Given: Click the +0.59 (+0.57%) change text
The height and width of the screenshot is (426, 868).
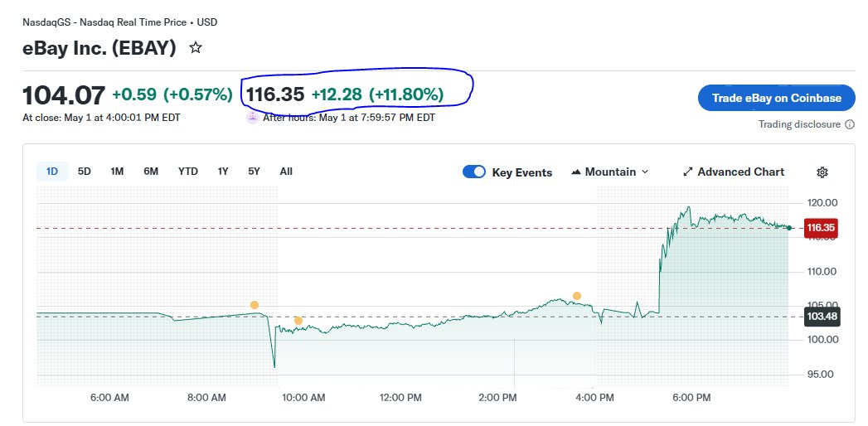Looking at the screenshot, I should [x=172, y=95].
